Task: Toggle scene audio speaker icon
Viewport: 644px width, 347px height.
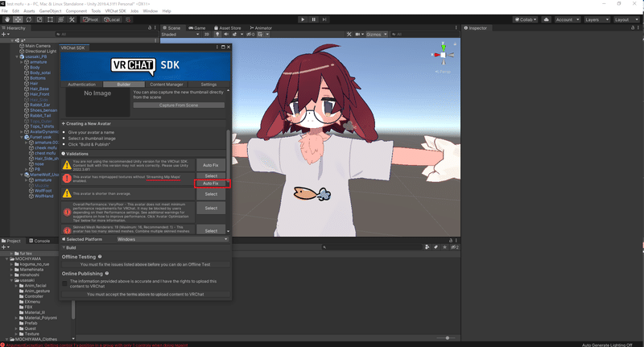Action: [x=226, y=34]
